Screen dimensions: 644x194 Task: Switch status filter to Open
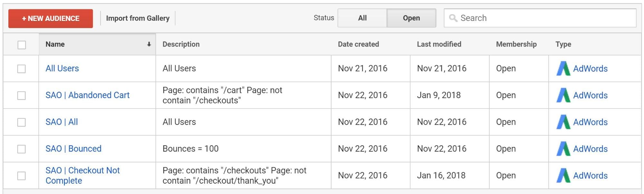coord(411,18)
